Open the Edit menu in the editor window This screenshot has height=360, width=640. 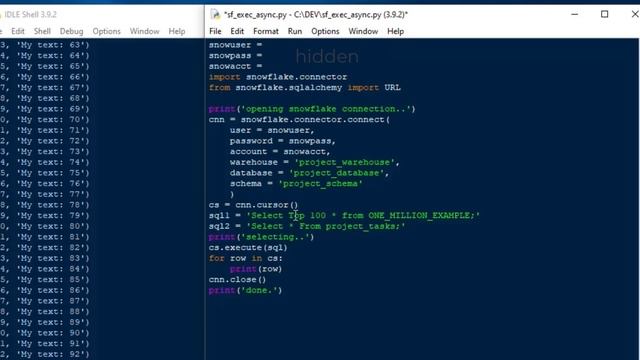(x=237, y=31)
